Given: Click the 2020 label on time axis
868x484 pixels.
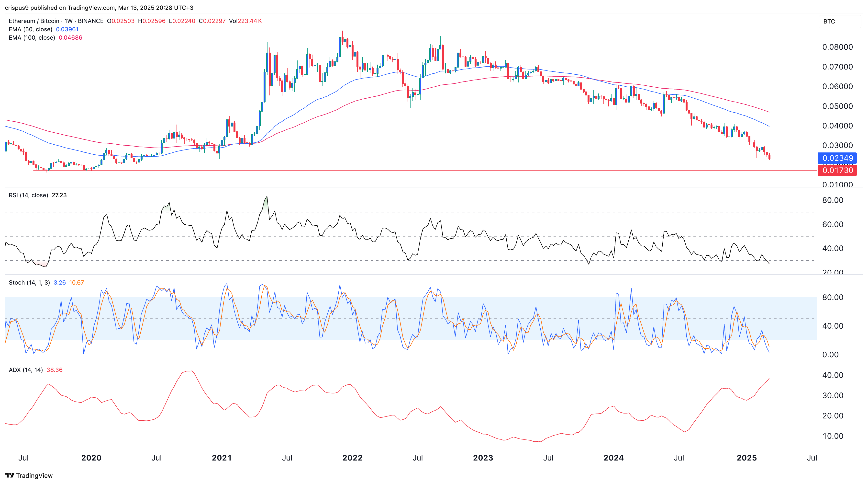Looking at the screenshot, I should pyautogui.click(x=91, y=458).
